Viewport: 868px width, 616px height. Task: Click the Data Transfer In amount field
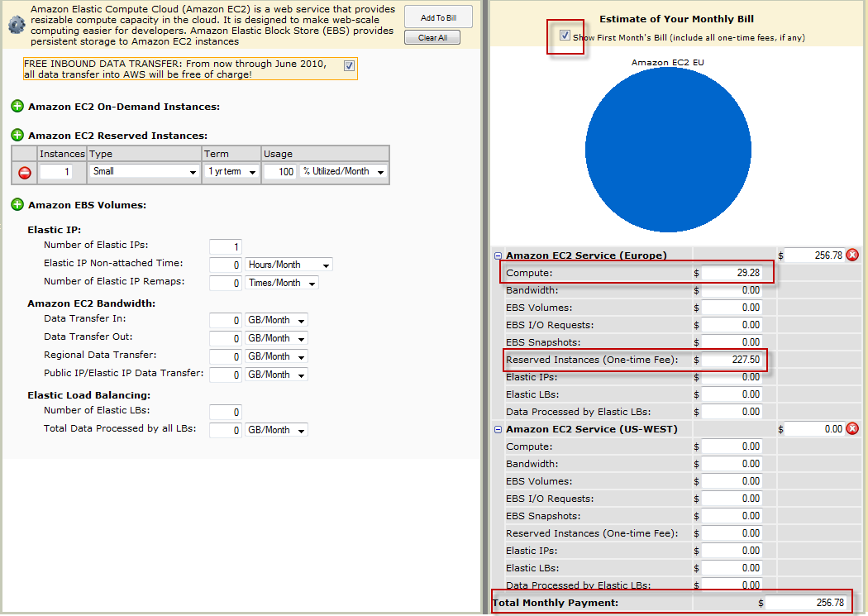click(x=226, y=320)
